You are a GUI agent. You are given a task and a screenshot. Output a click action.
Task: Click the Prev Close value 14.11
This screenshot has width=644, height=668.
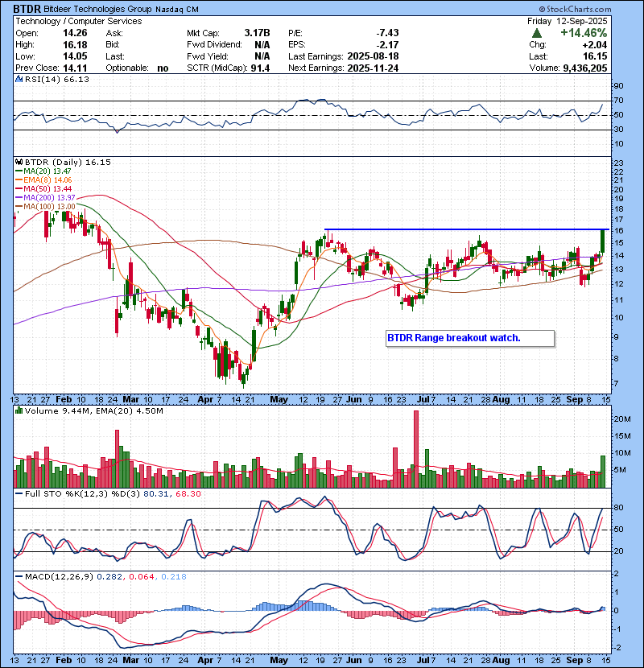75,68
